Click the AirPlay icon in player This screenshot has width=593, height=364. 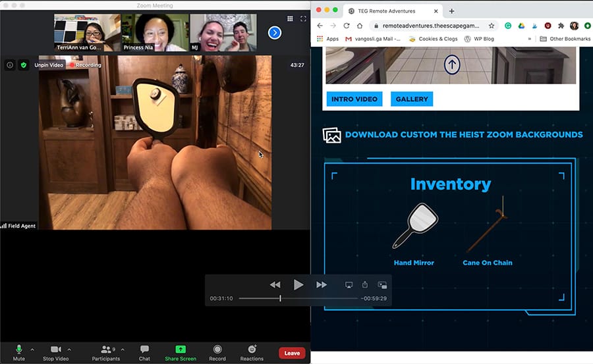pos(349,284)
